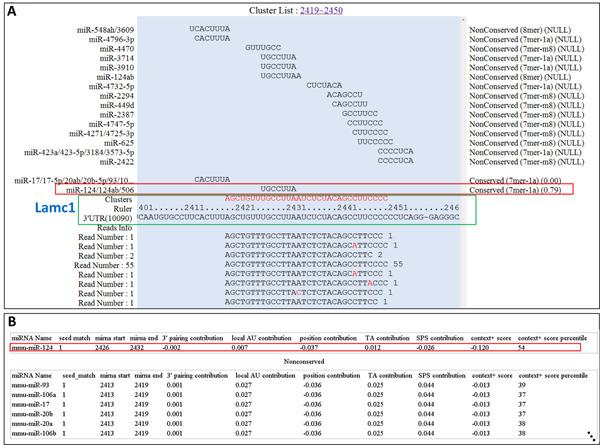Click the mirna start value 2426
The image size is (600, 445).
tap(102, 348)
